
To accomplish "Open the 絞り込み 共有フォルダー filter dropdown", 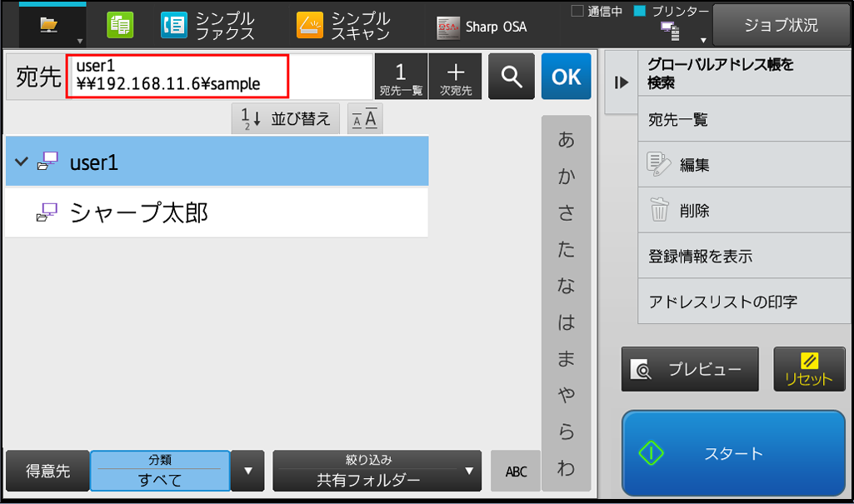I will pos(377,471).
